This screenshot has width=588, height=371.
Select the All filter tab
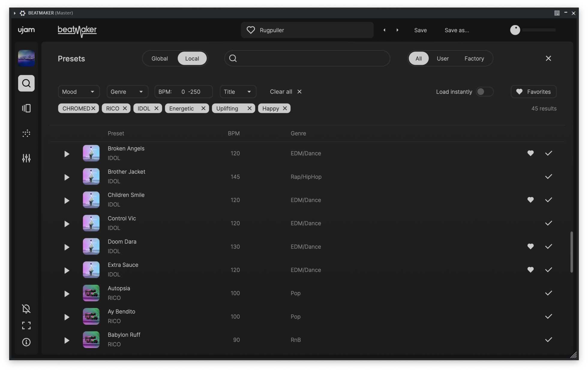click(x=418, y=58)
